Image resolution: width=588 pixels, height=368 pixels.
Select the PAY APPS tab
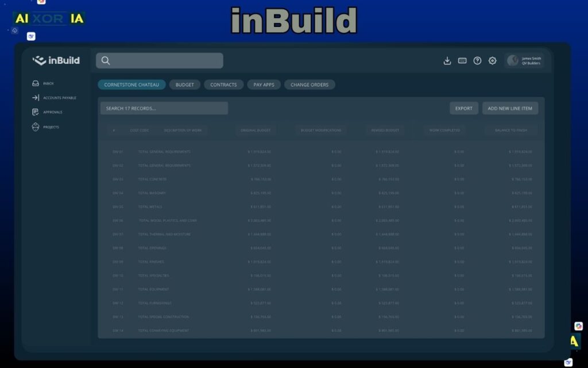264,85
